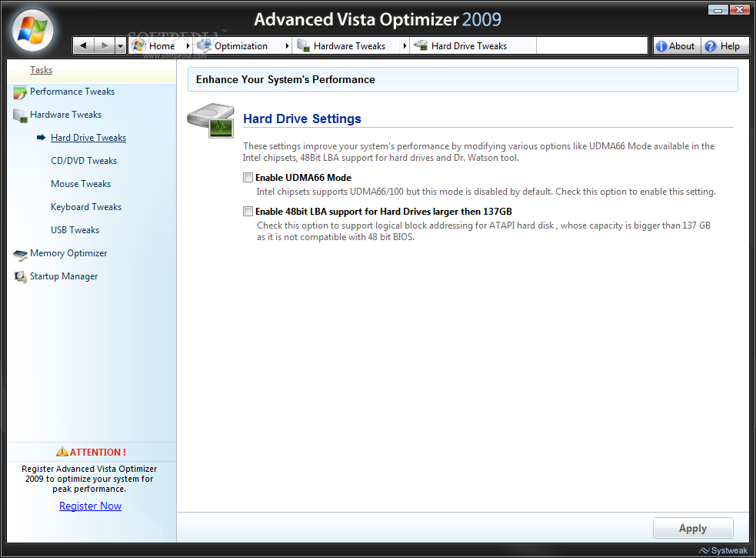756x558 pixels.
Task: Open USB Tweaks in the sidebar
Action: 75,230
